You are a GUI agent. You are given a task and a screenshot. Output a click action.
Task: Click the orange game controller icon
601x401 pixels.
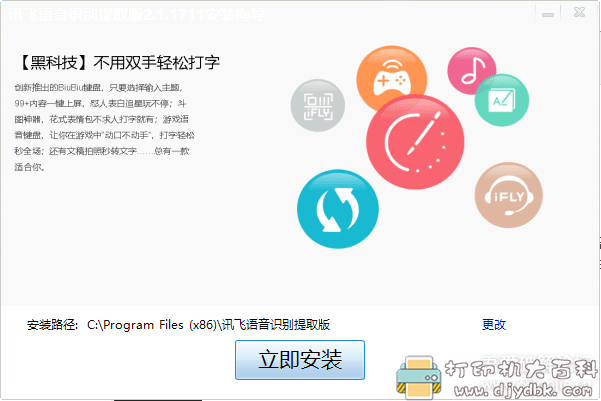click(x=391, y=79)
